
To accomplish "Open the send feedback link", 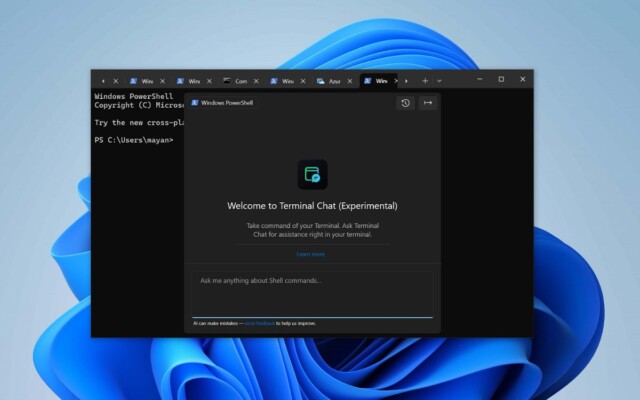I will coord(260,323).
